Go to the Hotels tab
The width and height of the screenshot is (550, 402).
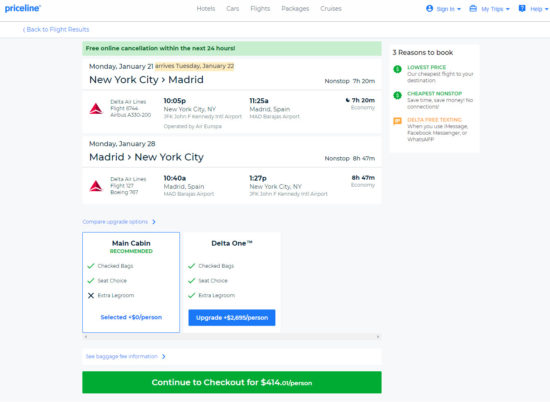[206, 8]
